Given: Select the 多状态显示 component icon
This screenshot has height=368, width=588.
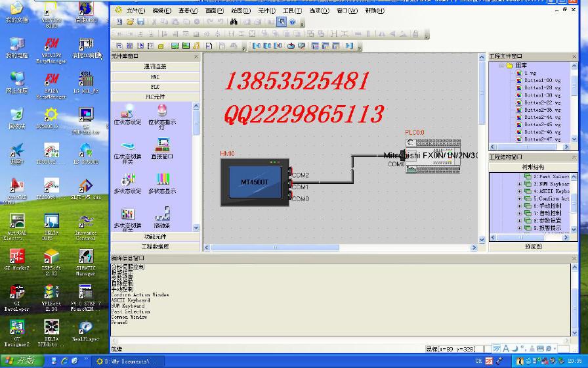Looking at the screenshot, I should (x=162, y=181).
